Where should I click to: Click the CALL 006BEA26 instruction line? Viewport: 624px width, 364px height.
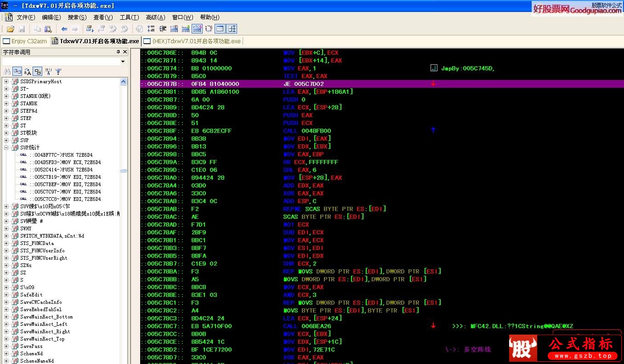(x=307, y=326)
